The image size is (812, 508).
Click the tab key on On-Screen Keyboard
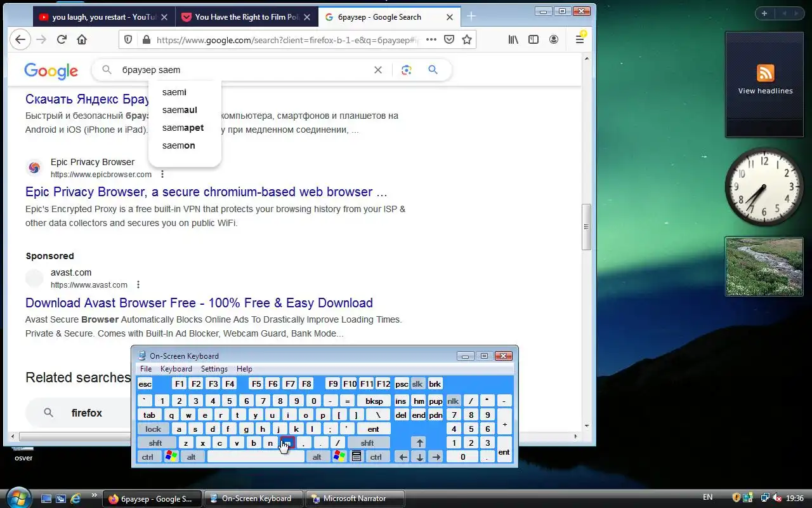150,415
